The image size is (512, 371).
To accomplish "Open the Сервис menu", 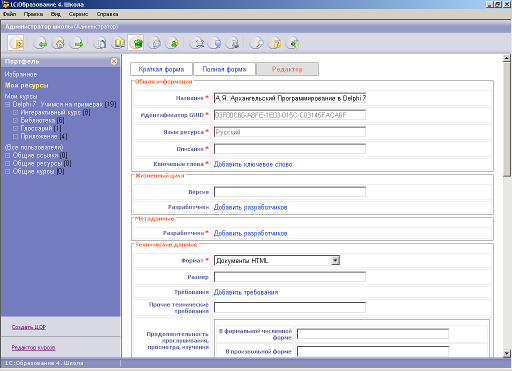I will (x=79, y=14).
